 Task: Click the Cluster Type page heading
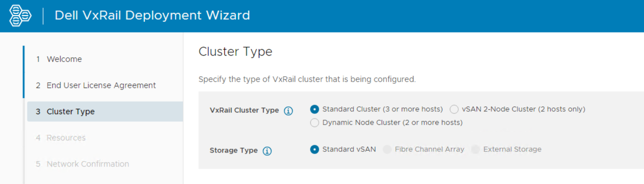pyautogui.click(x=235, y=52)
